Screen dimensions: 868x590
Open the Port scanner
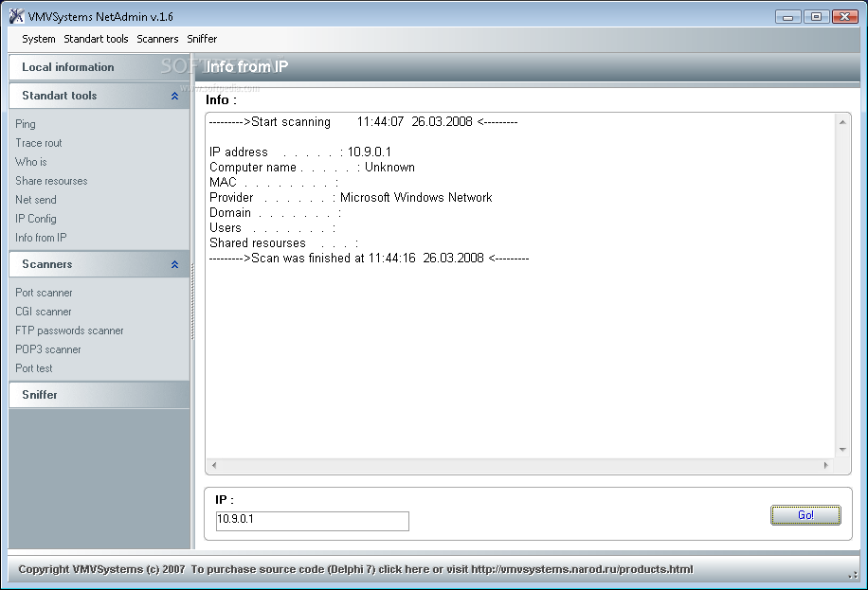click(44, 293)
